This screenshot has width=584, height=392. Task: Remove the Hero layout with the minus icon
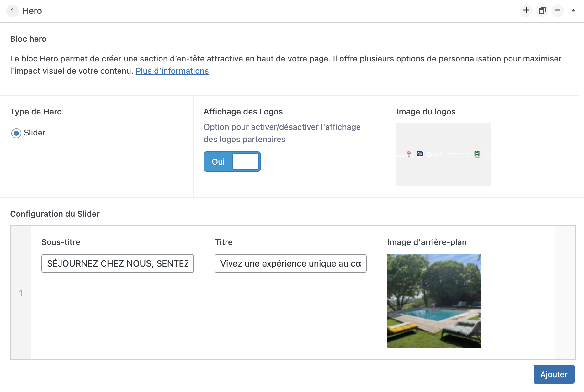coord(558,11)
